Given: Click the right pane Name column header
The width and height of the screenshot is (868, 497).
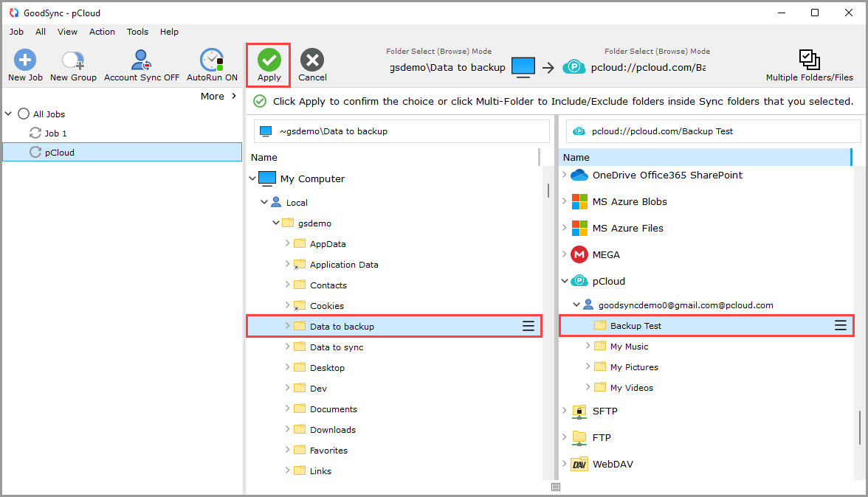Looking at the screenshot, I should (x=704, y=158).
